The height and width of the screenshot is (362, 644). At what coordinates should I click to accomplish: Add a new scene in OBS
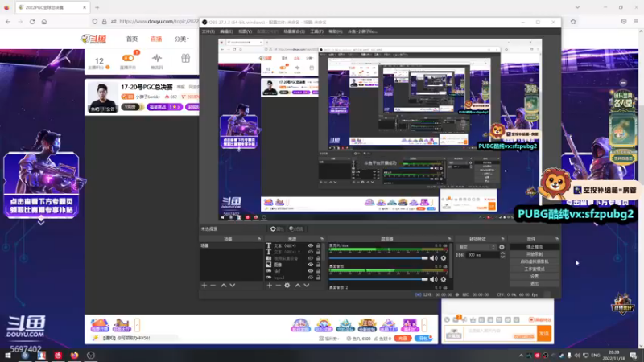[x=204, y=286]
